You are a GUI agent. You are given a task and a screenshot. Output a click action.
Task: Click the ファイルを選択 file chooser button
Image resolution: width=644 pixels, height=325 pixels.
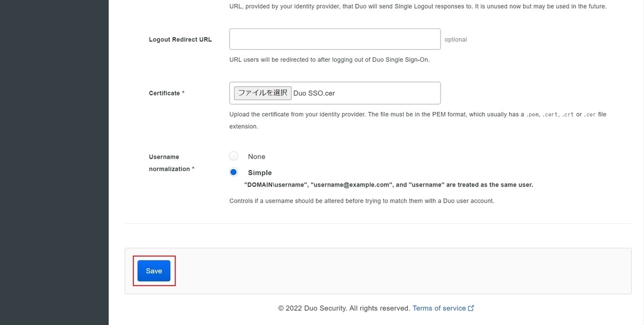coord(263,93)
